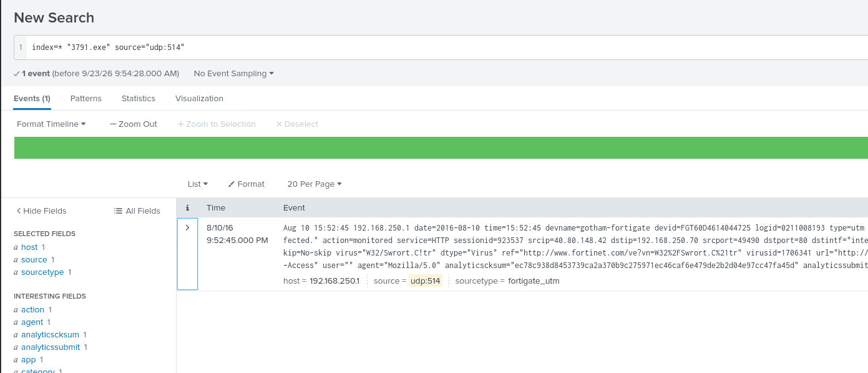Click the Event column header
Screen dimensions: 868x373
[x=294, y=207]
